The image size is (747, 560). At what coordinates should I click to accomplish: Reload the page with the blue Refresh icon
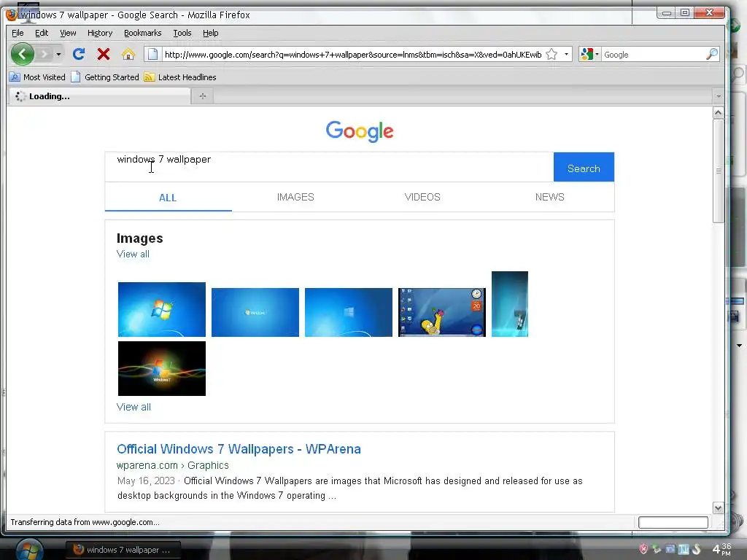pyautogui.click(x=79, y=54)
